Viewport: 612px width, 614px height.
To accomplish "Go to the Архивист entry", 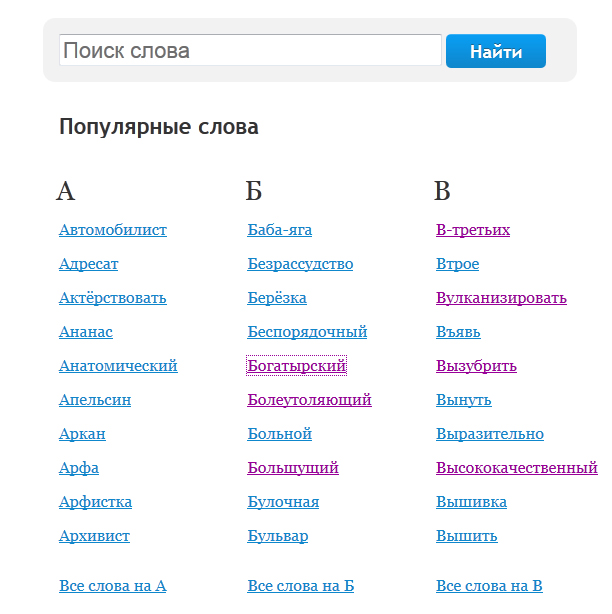I will [x=94, y=536].
